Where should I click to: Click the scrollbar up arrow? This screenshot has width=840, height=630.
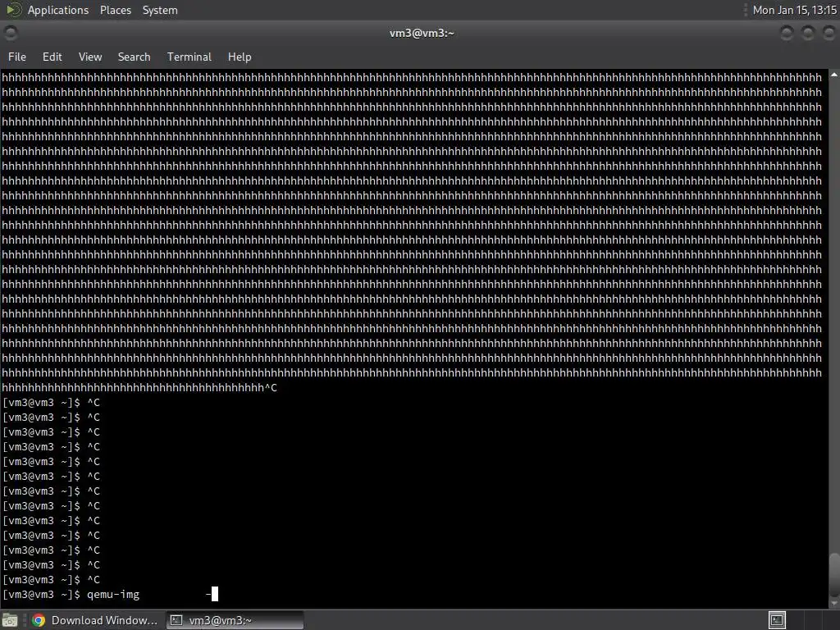(834, 75)
